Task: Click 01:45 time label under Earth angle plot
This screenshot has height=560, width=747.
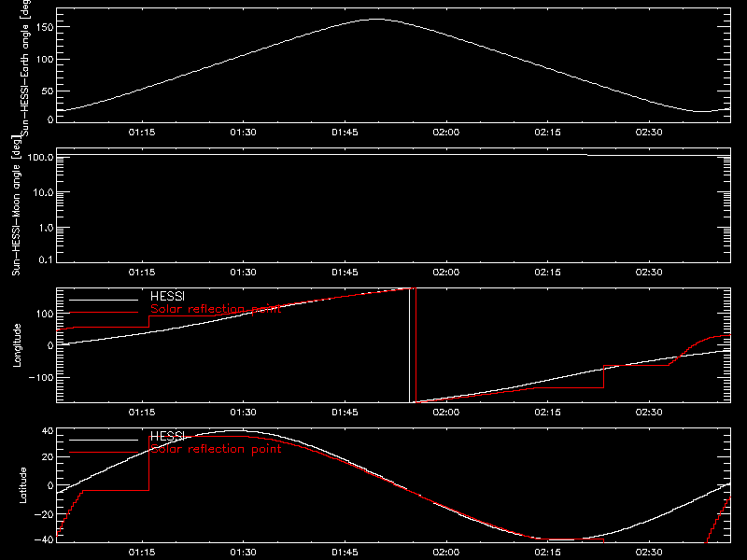Action: point(345,133)
